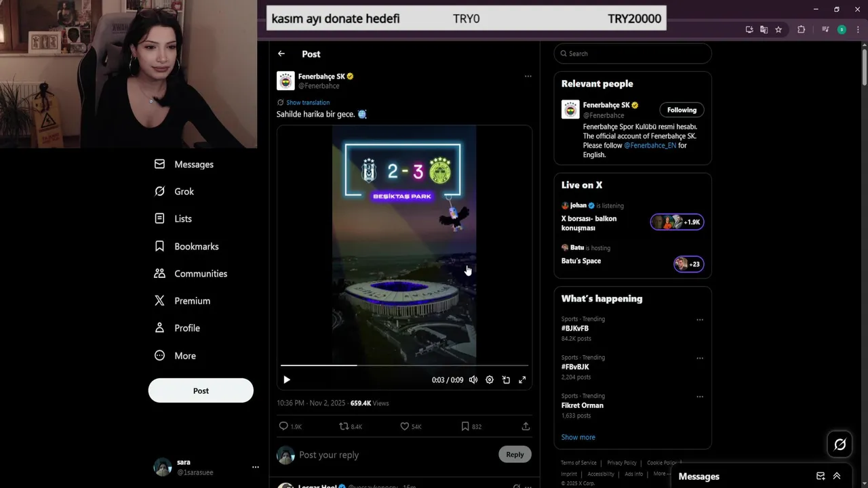Open options for #FBvBJK trend
868x488 pixels.
700,358
